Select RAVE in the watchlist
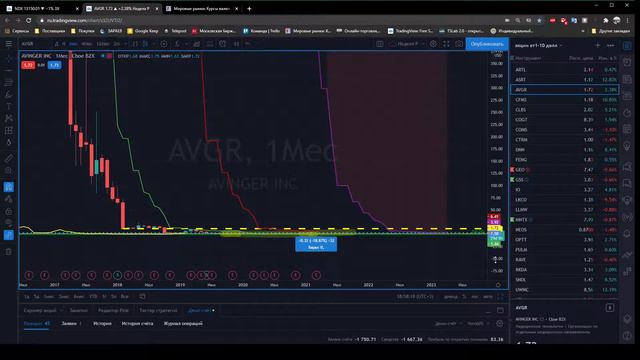Image resolution: width=640 pixels, height=360 pixels. (x=565, y=260)
